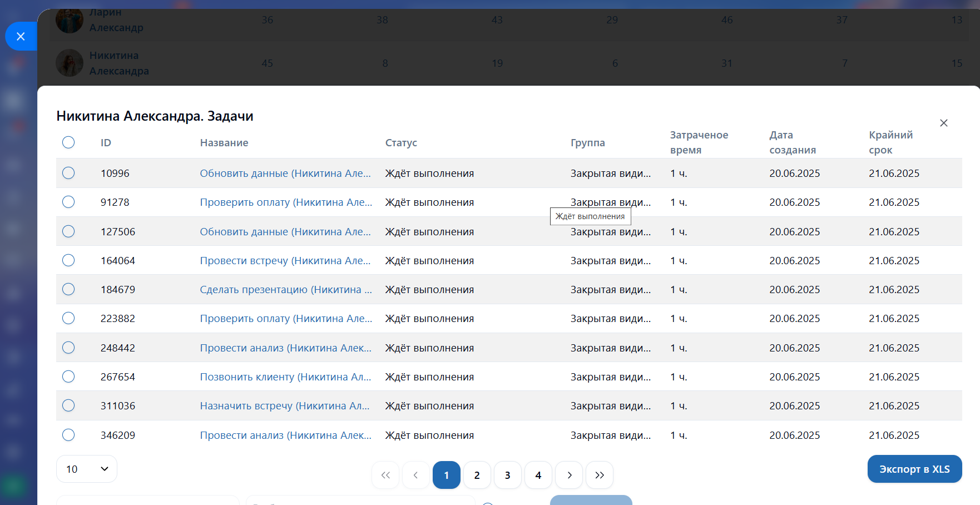
Task: Select the checkbox for task 10996
Action: pos(68,173)
